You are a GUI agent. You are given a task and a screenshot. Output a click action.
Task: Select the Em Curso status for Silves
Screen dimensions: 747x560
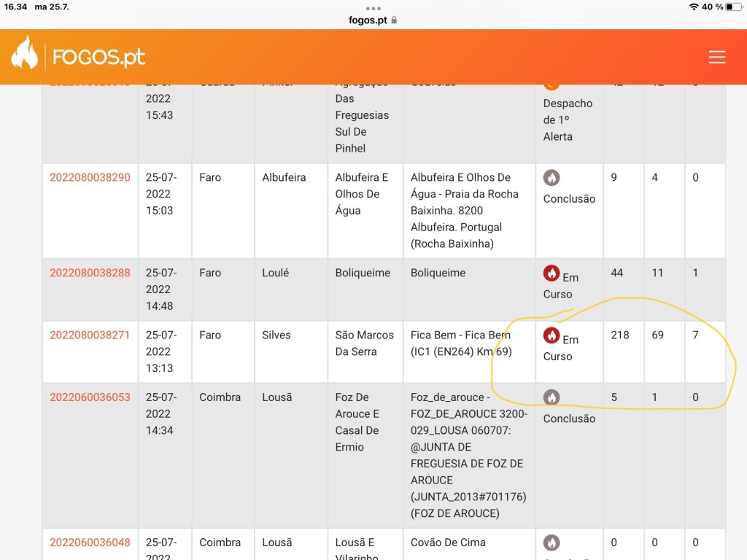click(560, 347)
